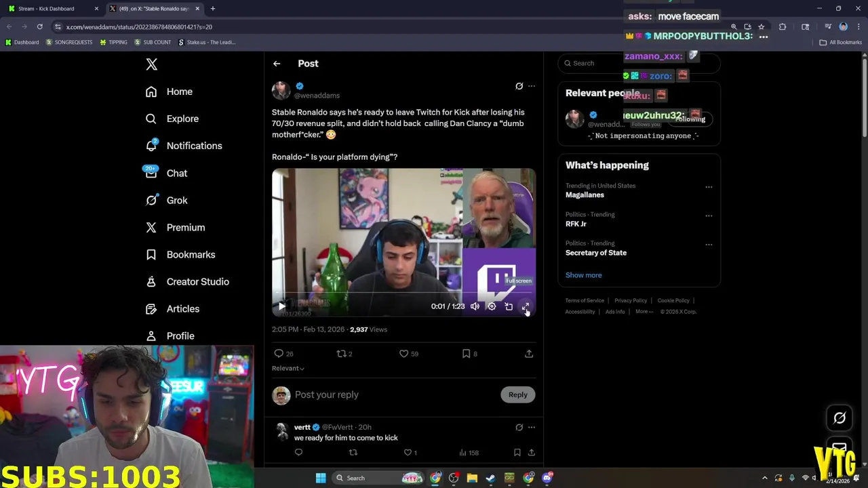The height and width of the screenshot is (488, 868).
Task: Open the floating Grok button
Action: click(840, 418)
